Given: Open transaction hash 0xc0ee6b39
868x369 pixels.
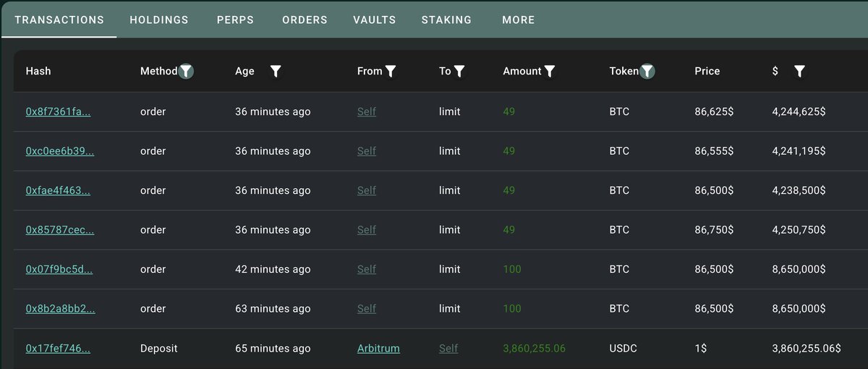Looking at the screenshot, I should [x=59, y=151].
